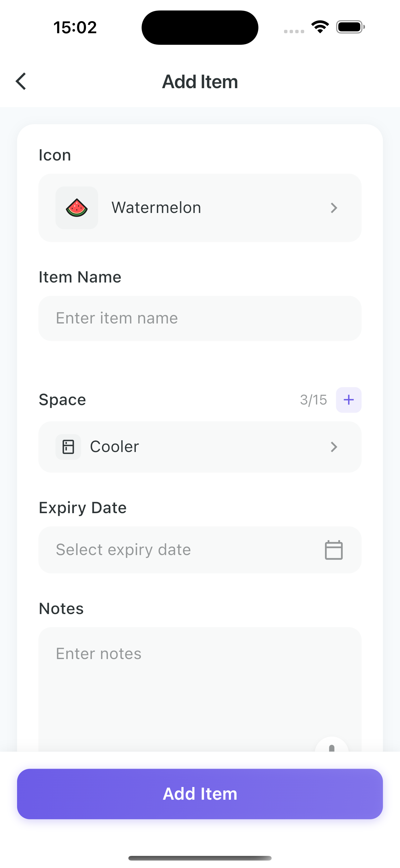Image resolution: width=400 pixels, height=868 pixels.
Task: Add a new space with plus button
Action: pyautogui.click(x=349, y=400)
